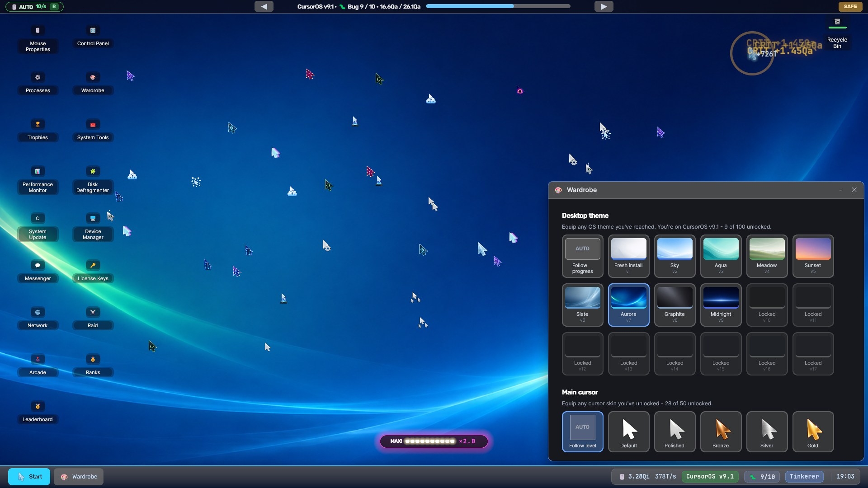Click the bug progress bar in the top bar
Screen dimensions: 868x488
[498, 6]
